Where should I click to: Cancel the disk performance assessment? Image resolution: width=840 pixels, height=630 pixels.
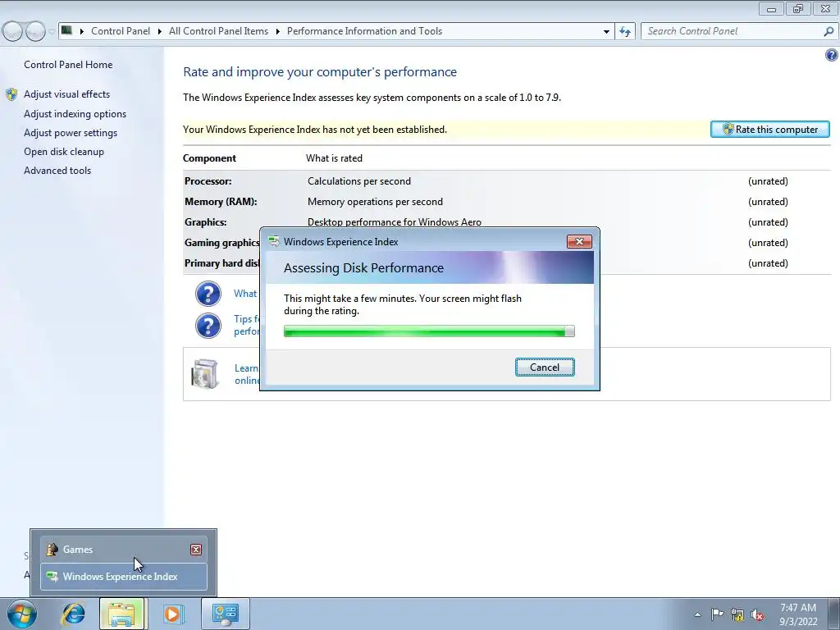click(x=545, y=367)
